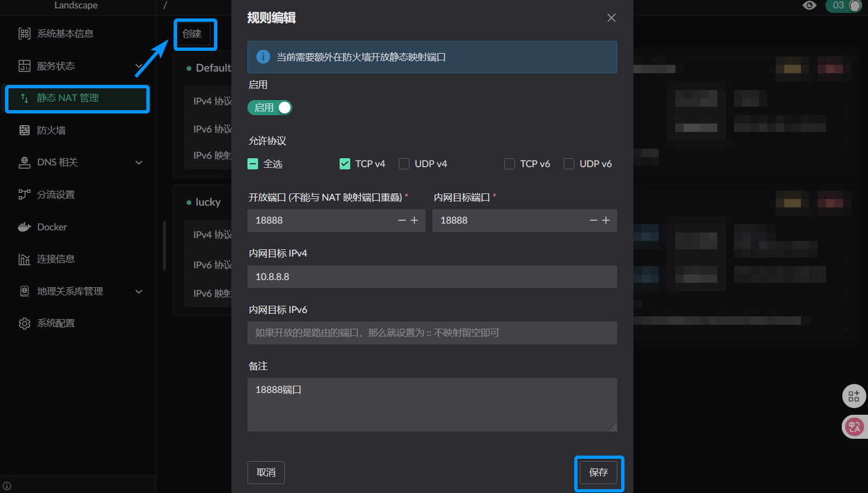Select 静态 NAT 管理 in sidebar
The width and height of the screenshot is (868, 493).
tap(77, 98)
